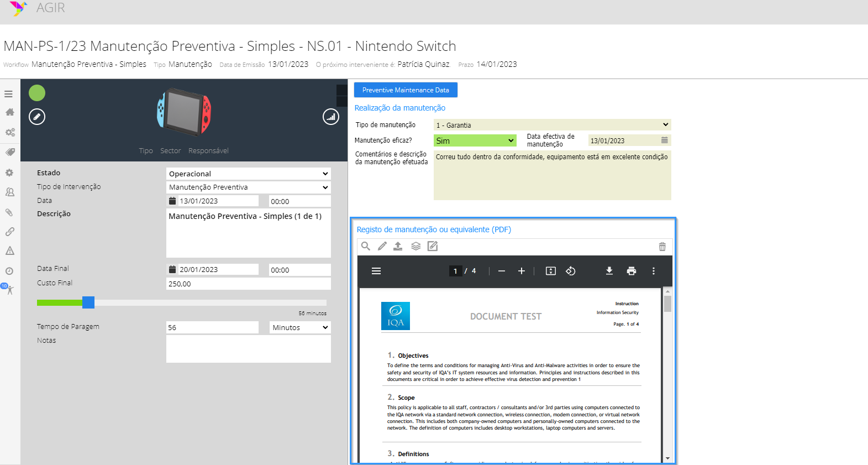The width and height of the screenshot is (868, 465).
Task: Click the start time field beside 13/01/2023
Action: tap(300, 201)
